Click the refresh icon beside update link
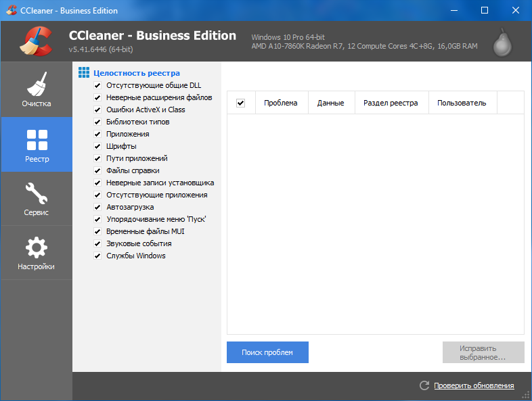 pos(424,385)
